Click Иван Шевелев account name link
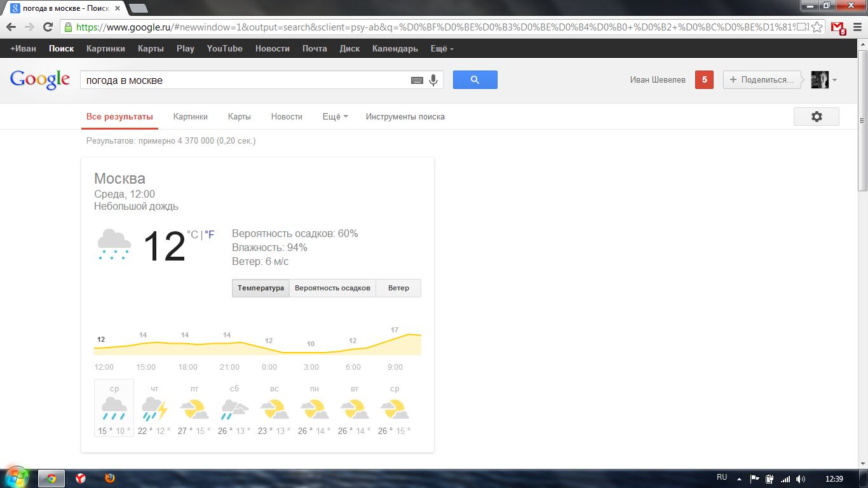This screenshot has width=868, height=488. coord(658,80)
